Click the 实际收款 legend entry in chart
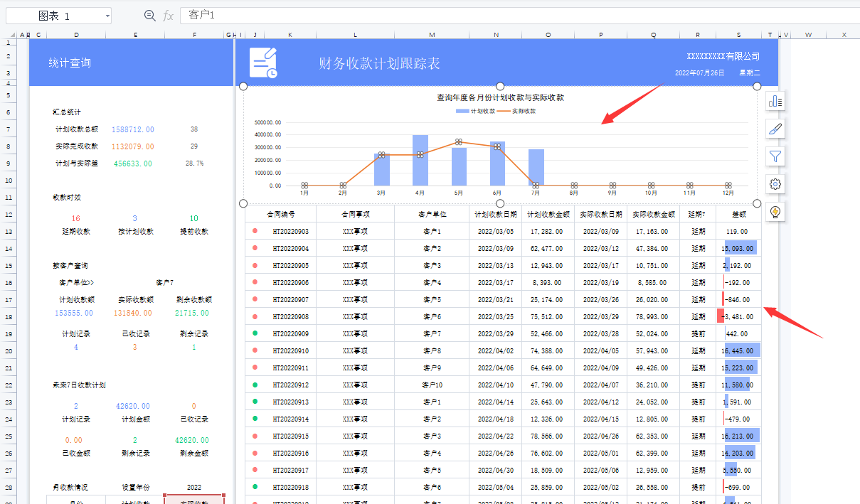860x504 pixels. (x=516, y=111)
